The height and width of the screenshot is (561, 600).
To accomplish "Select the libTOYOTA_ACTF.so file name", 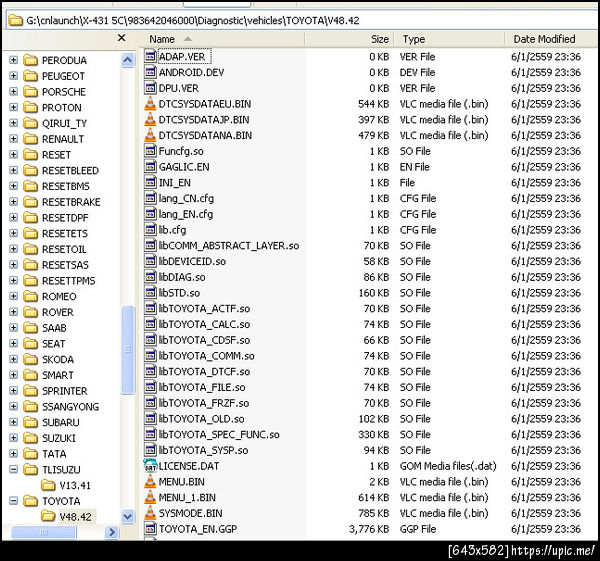I will click(x=204, y=309).
